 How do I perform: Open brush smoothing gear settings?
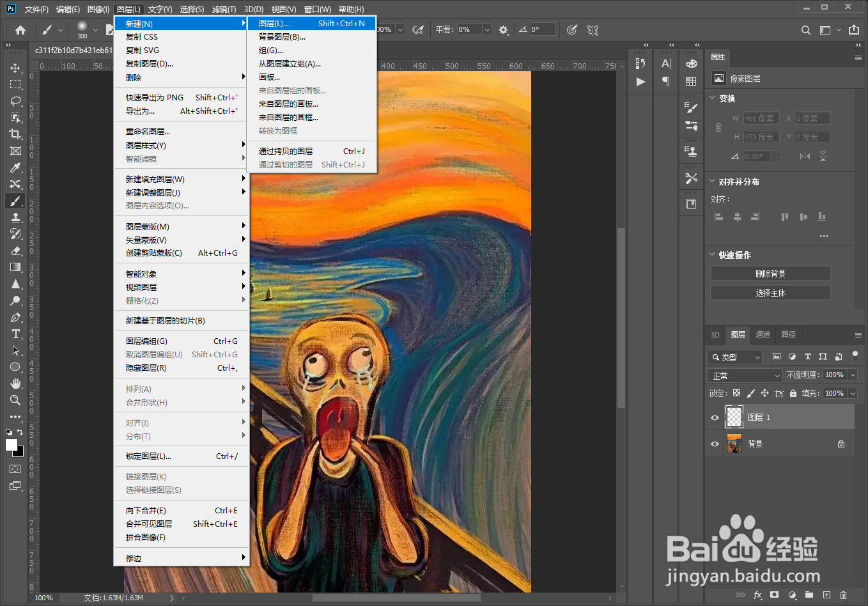pyautogui.click(x=504, y=29)
